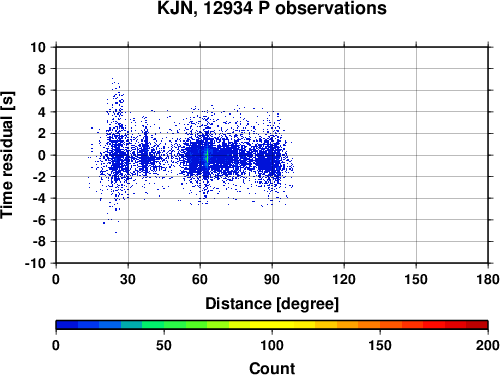
Task: Click the colorbar tick label "100"
Action: [272, 345]
